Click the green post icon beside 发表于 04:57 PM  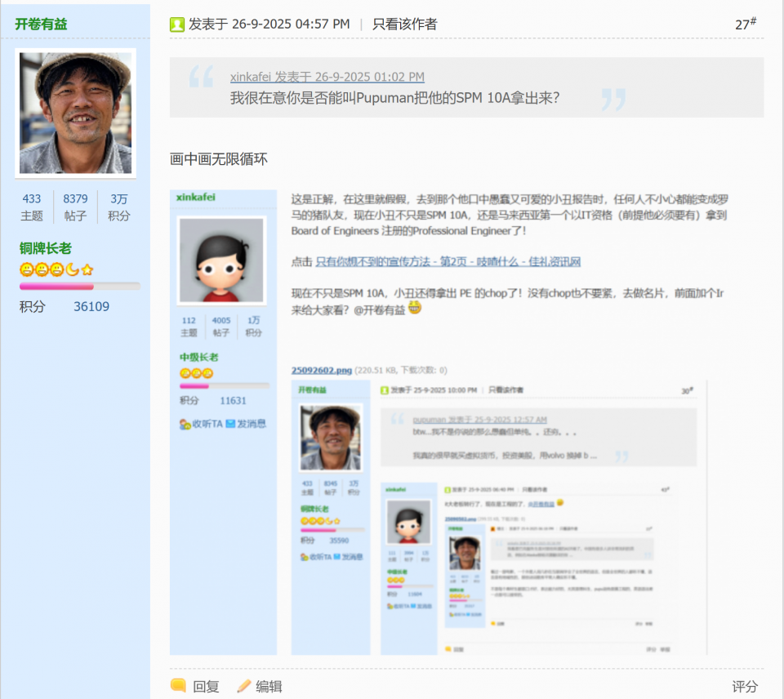pos(176,24)
